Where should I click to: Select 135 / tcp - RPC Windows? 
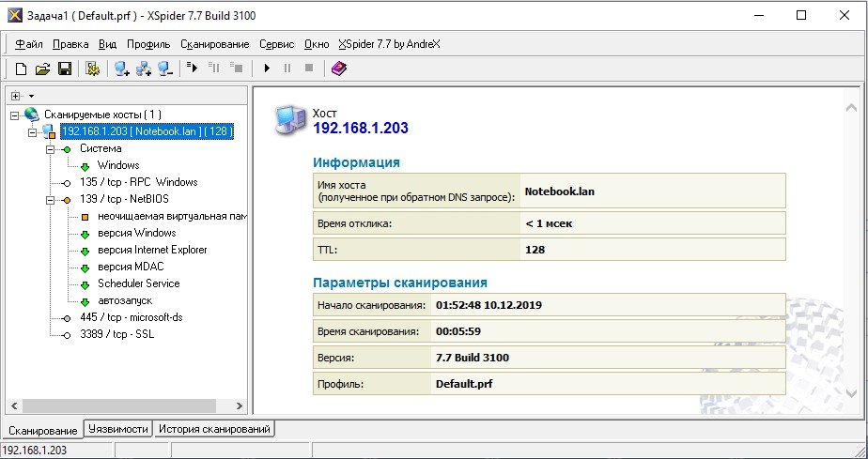(138, 182)
